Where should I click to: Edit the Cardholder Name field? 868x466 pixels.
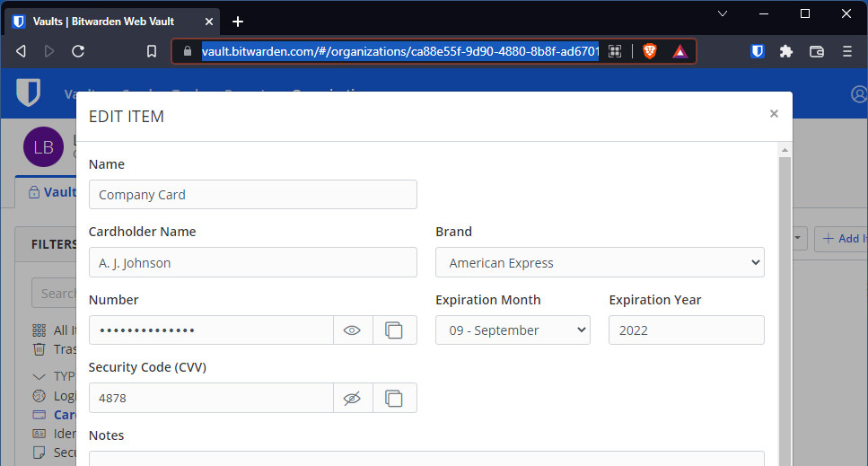[253, 263]
